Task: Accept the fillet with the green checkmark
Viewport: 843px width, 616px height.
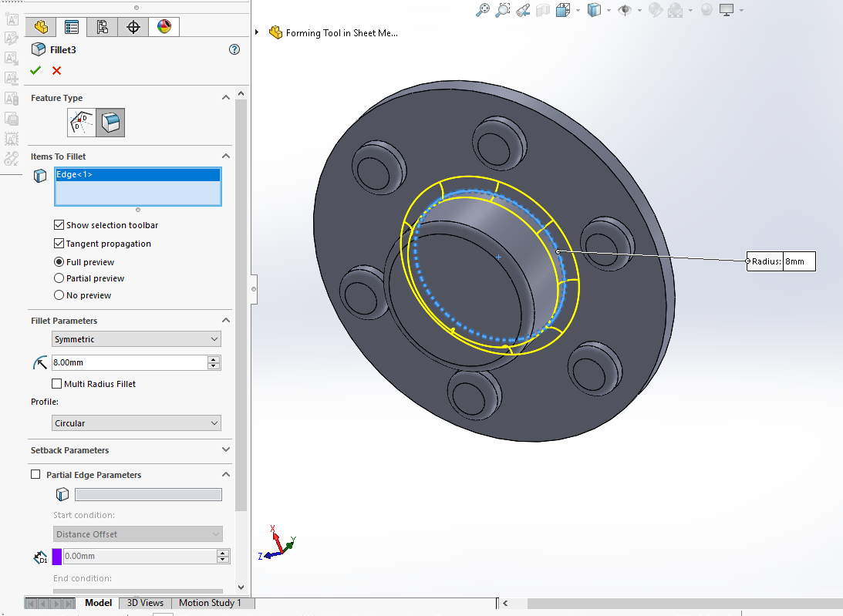Action: coord(35,71)
